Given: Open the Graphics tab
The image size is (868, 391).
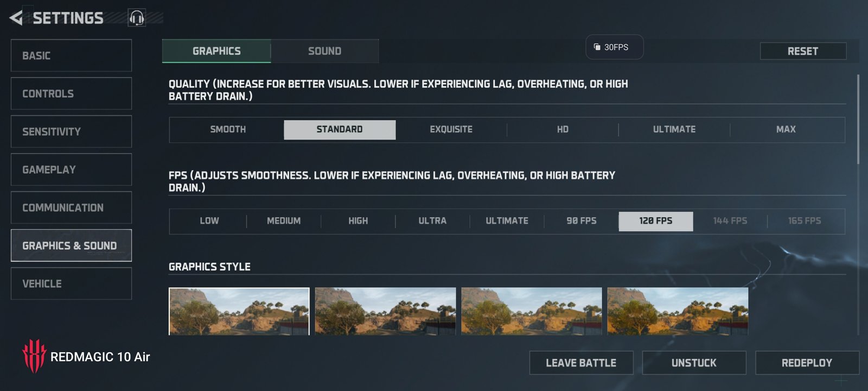Looking at the screenshot, I should [x=216, y=51].
